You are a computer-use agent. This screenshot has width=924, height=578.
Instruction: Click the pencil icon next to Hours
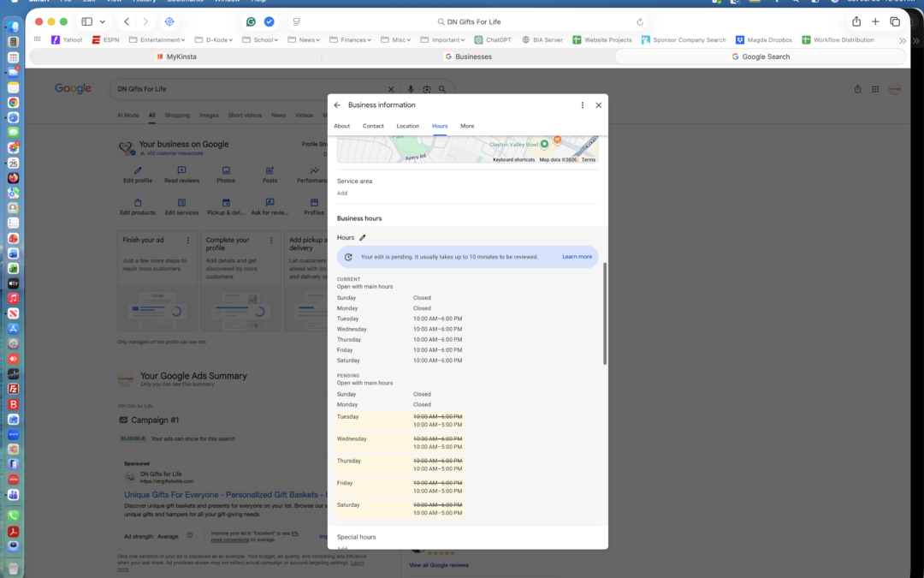363,238
